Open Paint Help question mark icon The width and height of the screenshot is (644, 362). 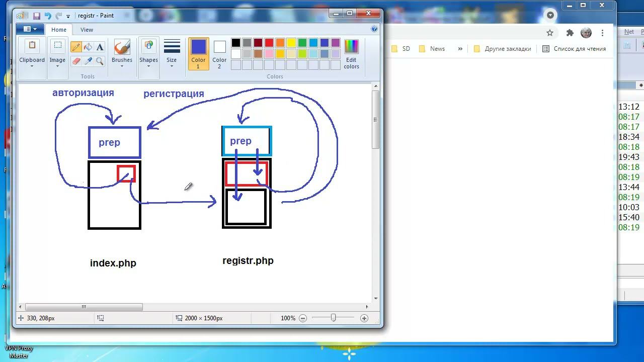click(x=374, y=29)
